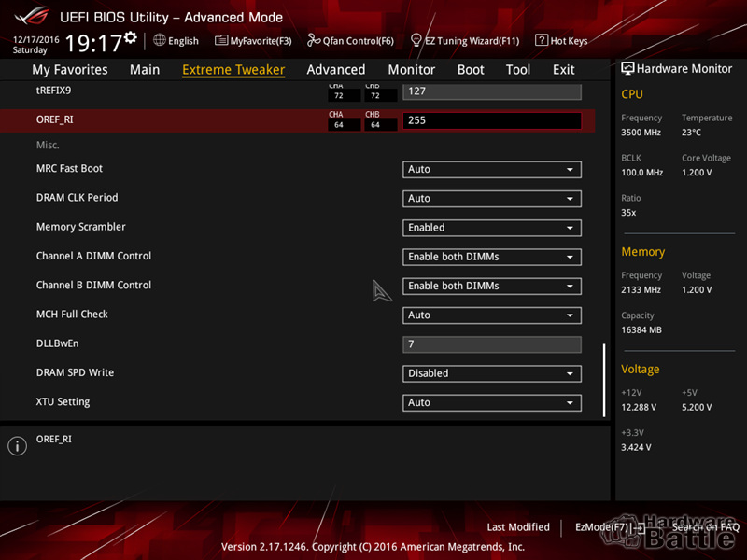Click the OREF_RI CHB value 64
Image resolution: width=747 pixels, height=560 pixels.
[x=381, y=125]
